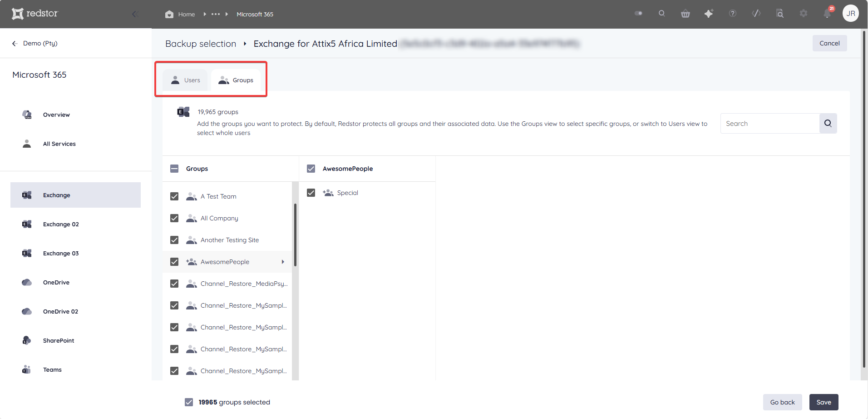
Task: Select the Special group name
Action: (348, 193)
